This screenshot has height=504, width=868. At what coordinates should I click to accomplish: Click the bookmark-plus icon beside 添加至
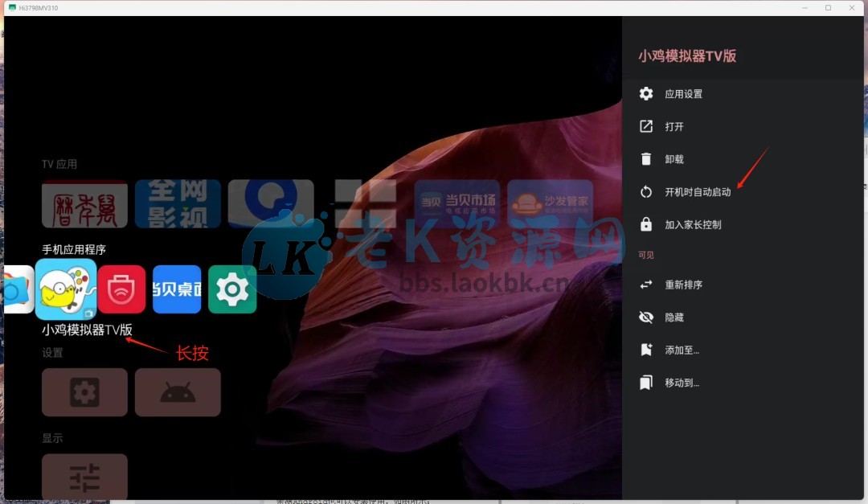[x=646, y=350]
